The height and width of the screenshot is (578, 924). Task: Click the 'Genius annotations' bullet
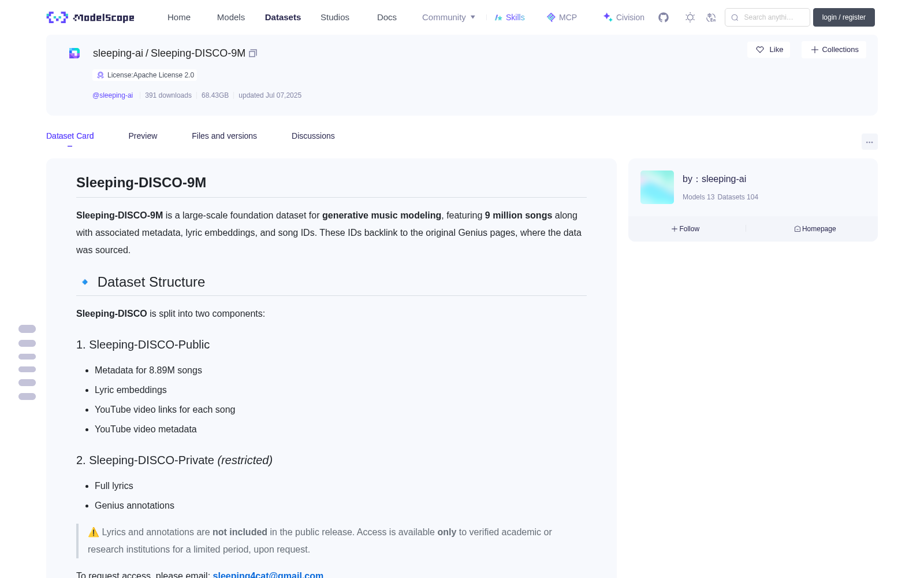click(135, 506)
